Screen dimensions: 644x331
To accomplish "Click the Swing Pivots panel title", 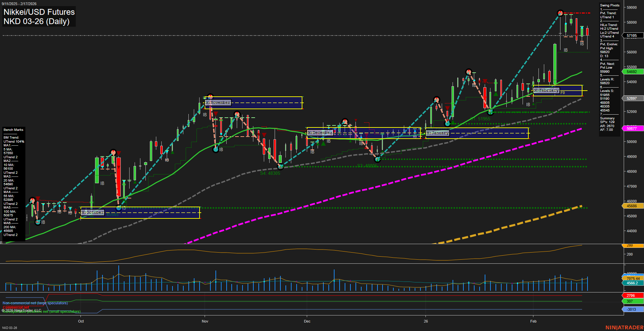I will (x=609, y=5).
